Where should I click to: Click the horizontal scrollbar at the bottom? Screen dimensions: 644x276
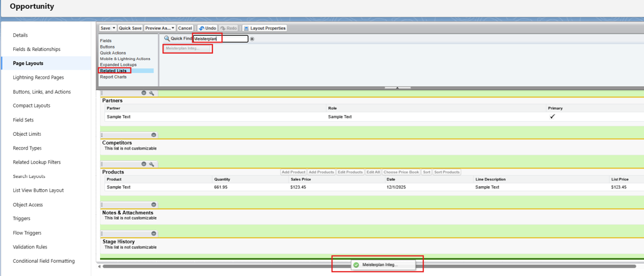pyautogui.click(x=370, y=267)
